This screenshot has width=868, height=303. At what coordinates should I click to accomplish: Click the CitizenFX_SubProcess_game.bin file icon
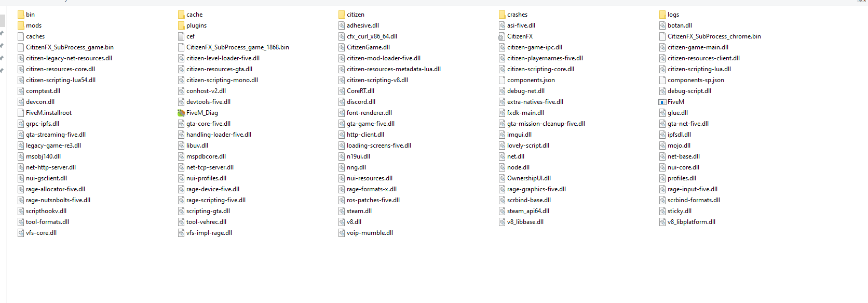pos(21,47)
